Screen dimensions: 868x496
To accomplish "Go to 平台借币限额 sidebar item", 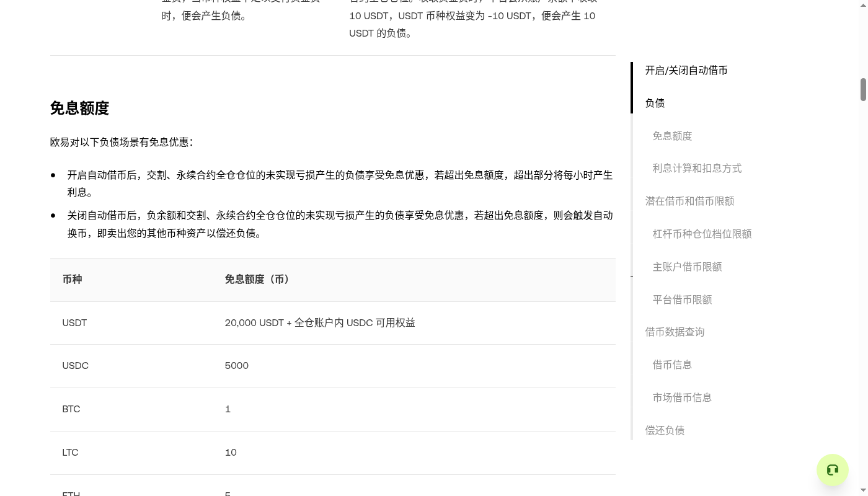I will point(682,299).
